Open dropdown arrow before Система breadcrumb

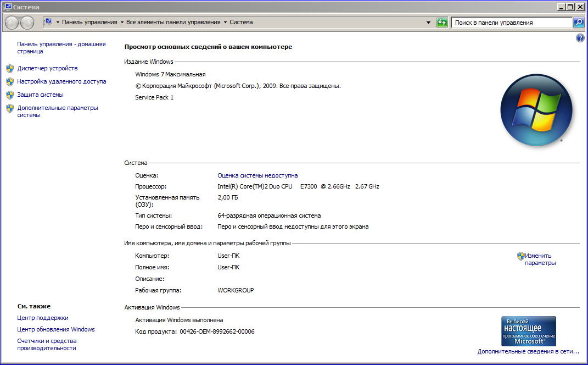226,22
